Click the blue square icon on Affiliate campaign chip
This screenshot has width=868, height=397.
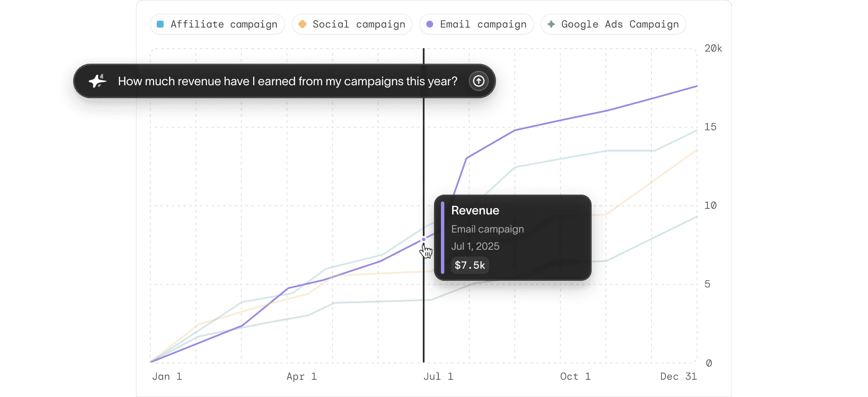coord(160,24)
